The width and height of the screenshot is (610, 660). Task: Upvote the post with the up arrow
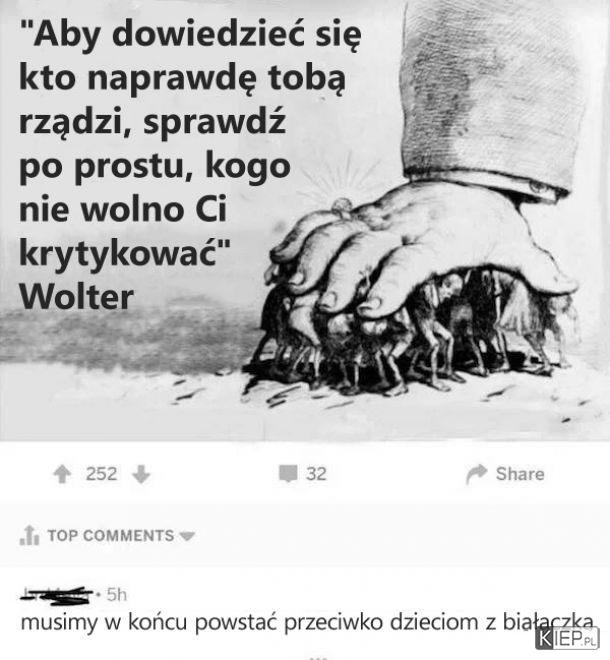(62, 474)
